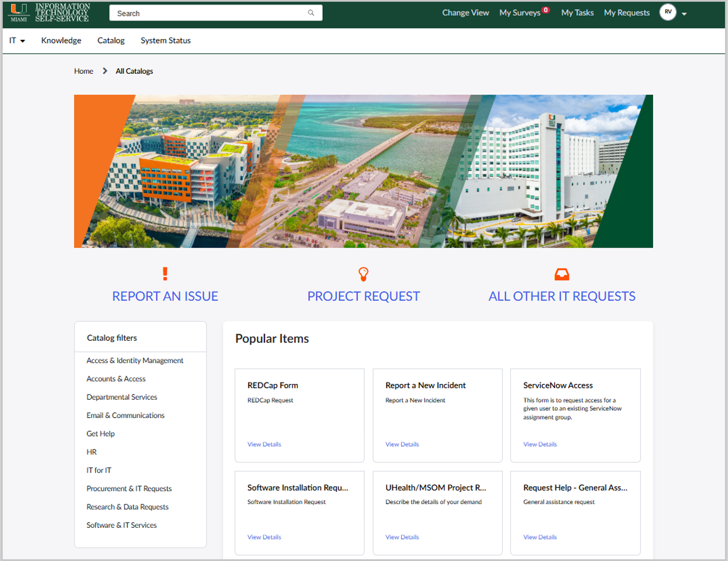
Task: Select the Get Help filter
Action: (101, 434)
